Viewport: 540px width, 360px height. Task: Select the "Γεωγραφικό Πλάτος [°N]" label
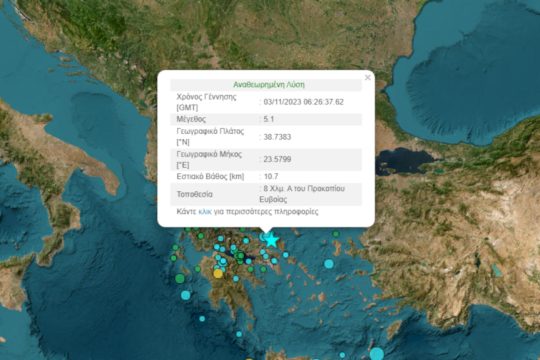210,136
